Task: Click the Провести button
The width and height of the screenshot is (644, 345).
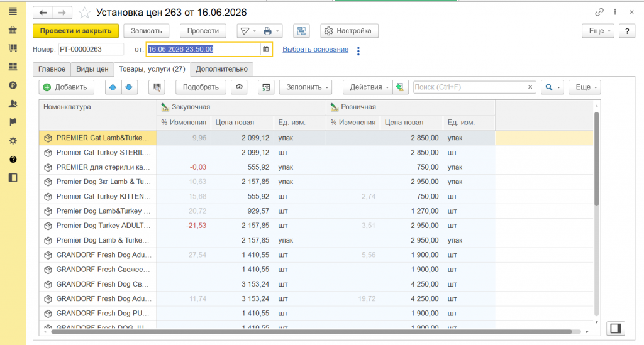Action: pos(203,31)
